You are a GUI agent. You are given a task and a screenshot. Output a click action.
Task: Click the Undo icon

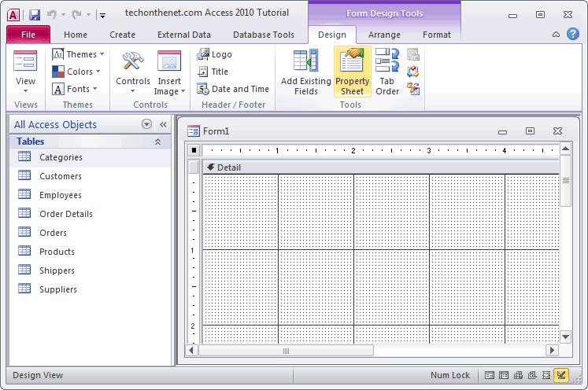51,15
